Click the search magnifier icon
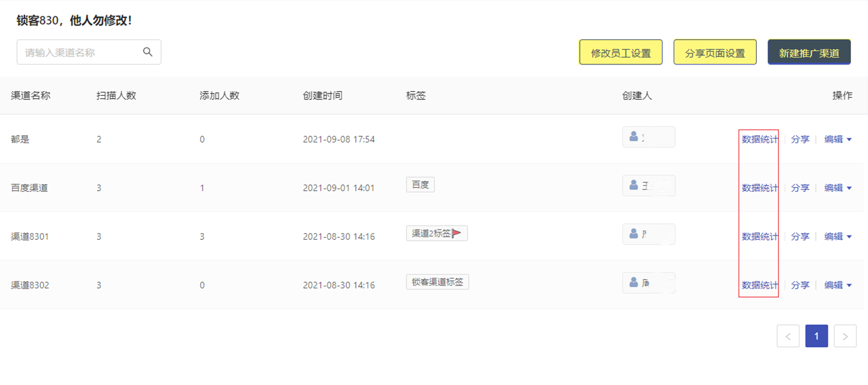The width and height of the screenshot is (868, 385). (148, 52)
